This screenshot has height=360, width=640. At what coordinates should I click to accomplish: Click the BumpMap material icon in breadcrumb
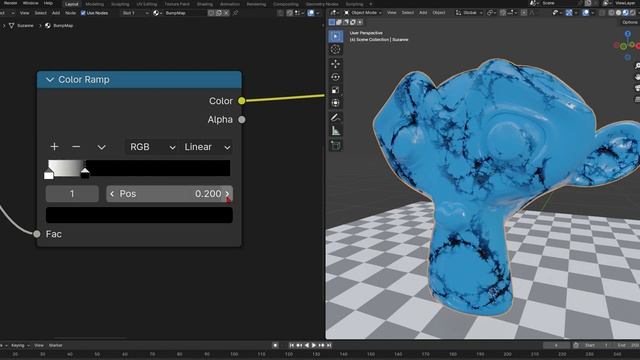pyautogui.click(x=48, y=25)
